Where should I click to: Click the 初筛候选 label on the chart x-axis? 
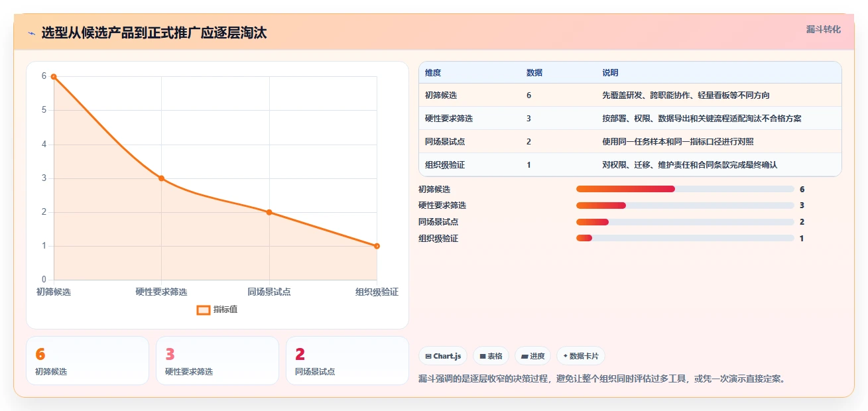(x=54, y=292)
